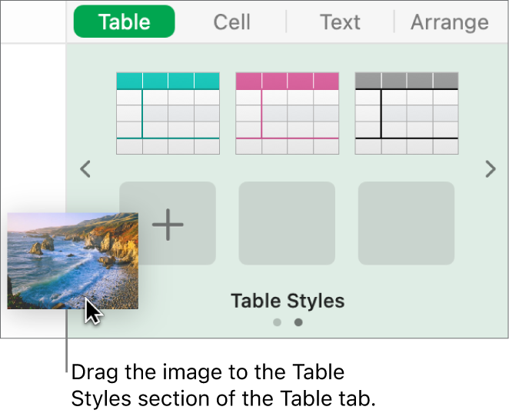509x420 pixels.
Task: Click the rightmost empty style placeholder
Action: 406,223
